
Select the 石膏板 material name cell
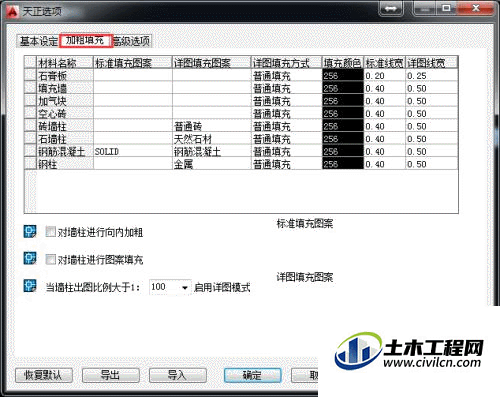[65, 76]
